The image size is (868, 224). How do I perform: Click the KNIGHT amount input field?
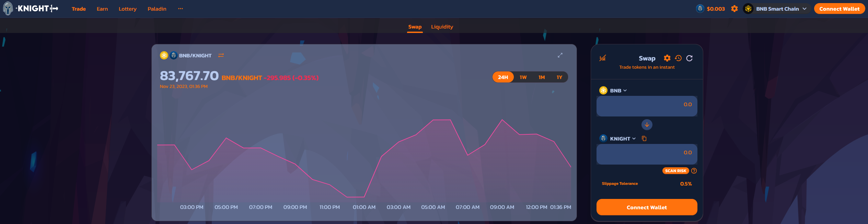coord(647,154)
